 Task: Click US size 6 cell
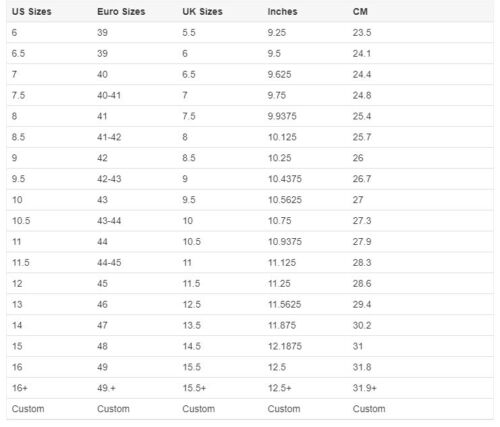click(x=14, y=33)
